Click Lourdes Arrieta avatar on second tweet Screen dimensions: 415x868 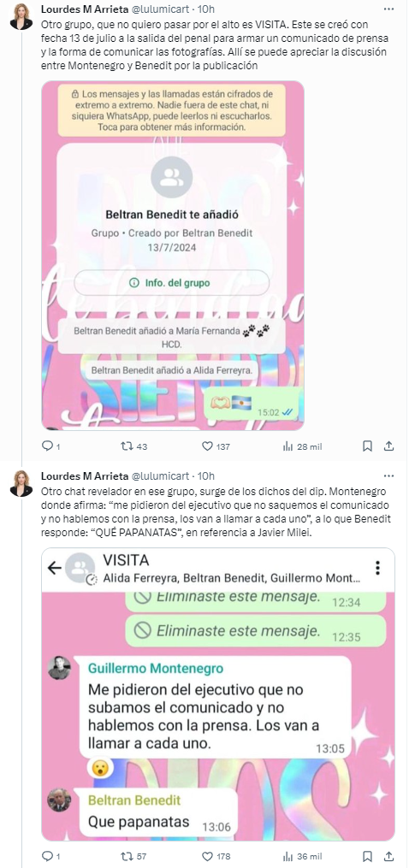click(21, 483)
